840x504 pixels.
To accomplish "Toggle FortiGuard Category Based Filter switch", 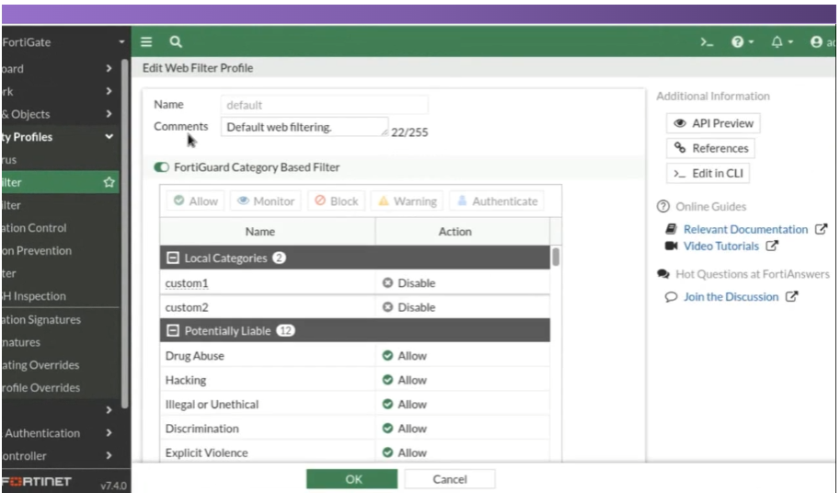I will click(x=161, y=167).
